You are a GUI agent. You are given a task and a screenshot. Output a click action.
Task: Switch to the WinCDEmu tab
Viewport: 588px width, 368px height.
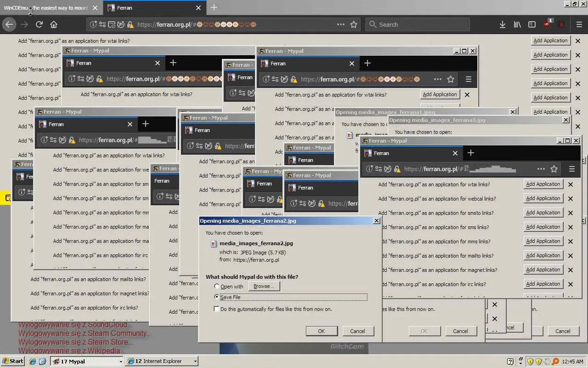(x=51, y=8)
